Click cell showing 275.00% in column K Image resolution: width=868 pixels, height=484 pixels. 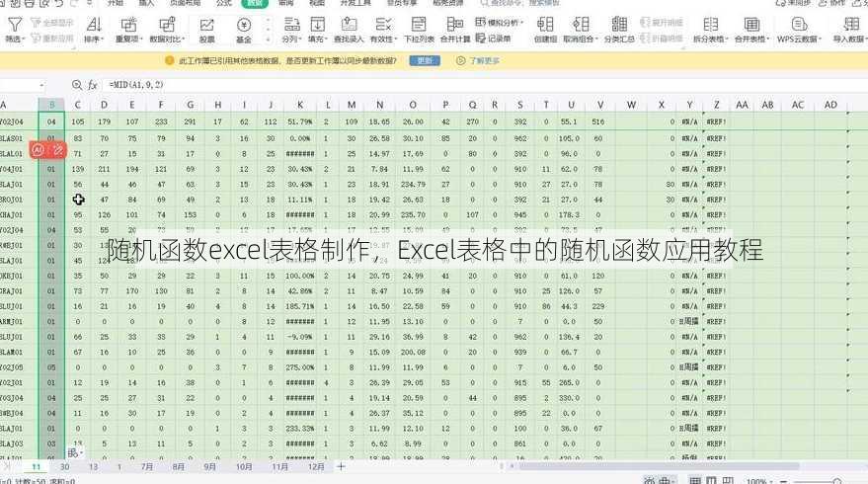299,367
